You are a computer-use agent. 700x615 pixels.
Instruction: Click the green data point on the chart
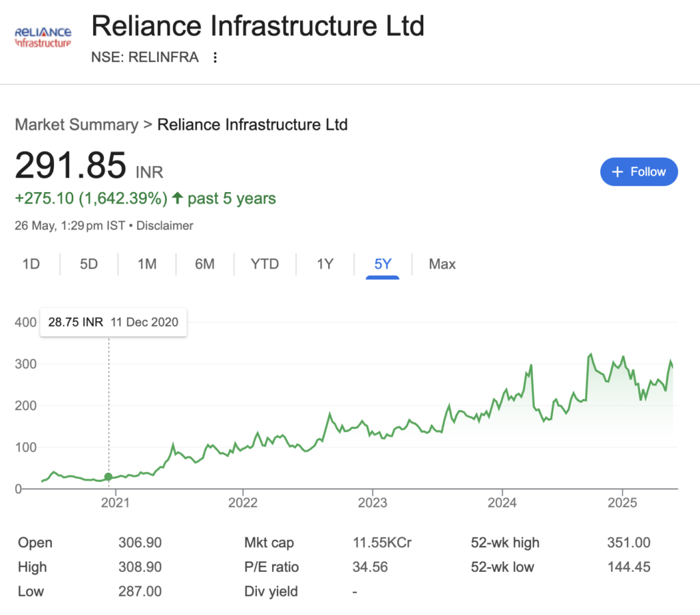(x=109, y=477)
